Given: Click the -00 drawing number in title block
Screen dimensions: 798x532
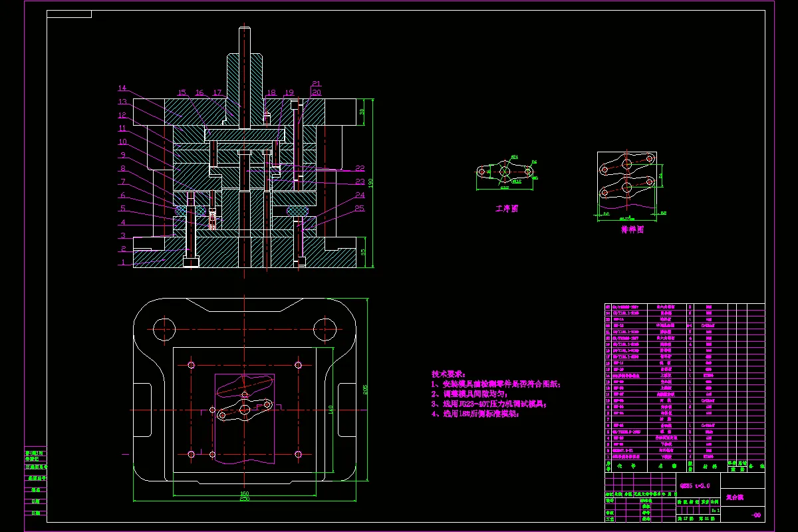Looking at the screenshot, I should [755, 515].
